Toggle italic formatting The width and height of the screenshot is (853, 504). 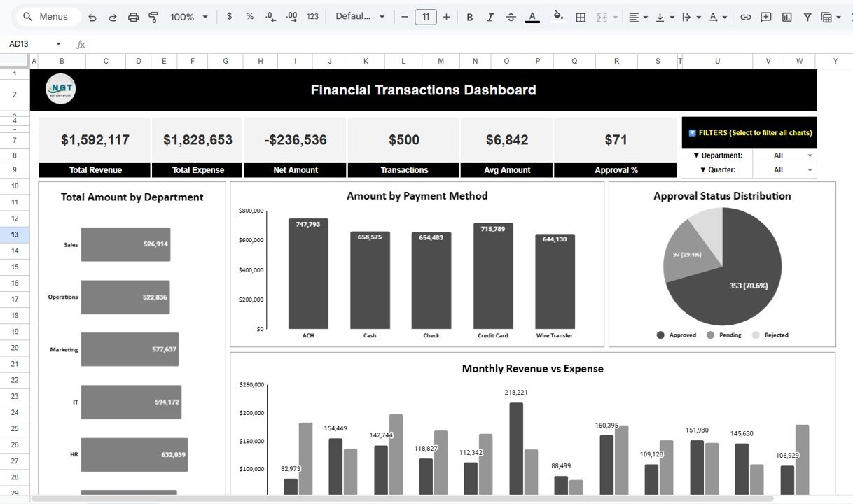pos(490,17)
